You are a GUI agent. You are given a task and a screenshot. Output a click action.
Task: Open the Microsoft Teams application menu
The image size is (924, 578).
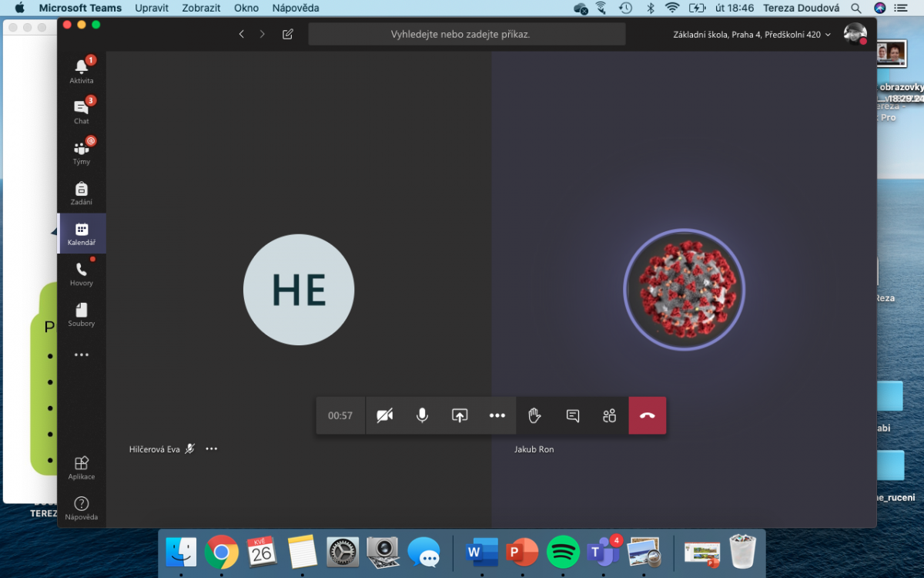(81, 8)
